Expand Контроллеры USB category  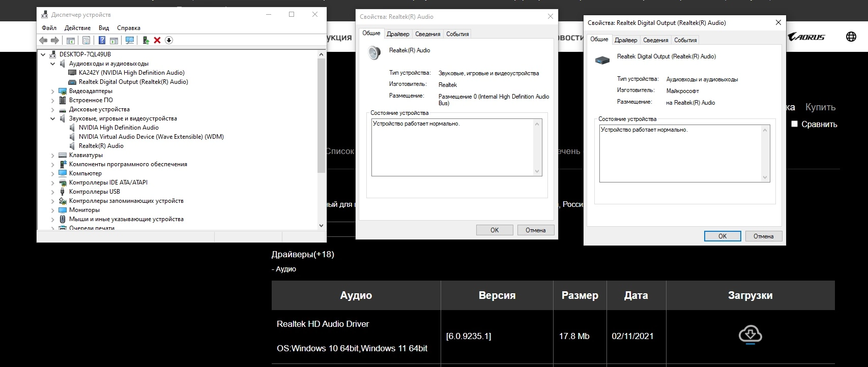[52, 192]
